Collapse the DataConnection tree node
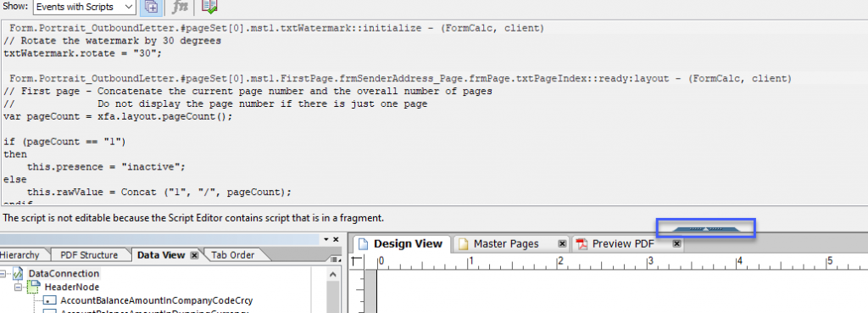Screen dimensions: 868x313 (3, 274)
